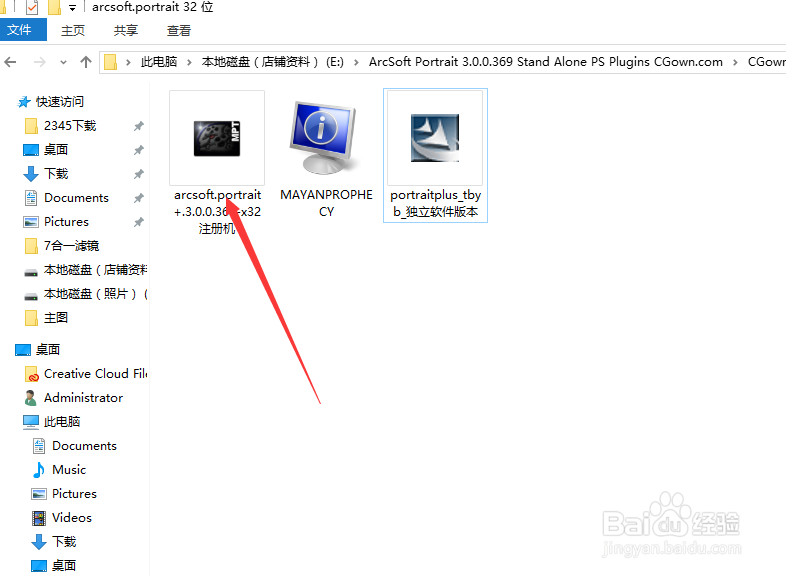
Task: Click the portraitplus_tbyb_独立软件版本 file name
Action: (x=436, y=203)
